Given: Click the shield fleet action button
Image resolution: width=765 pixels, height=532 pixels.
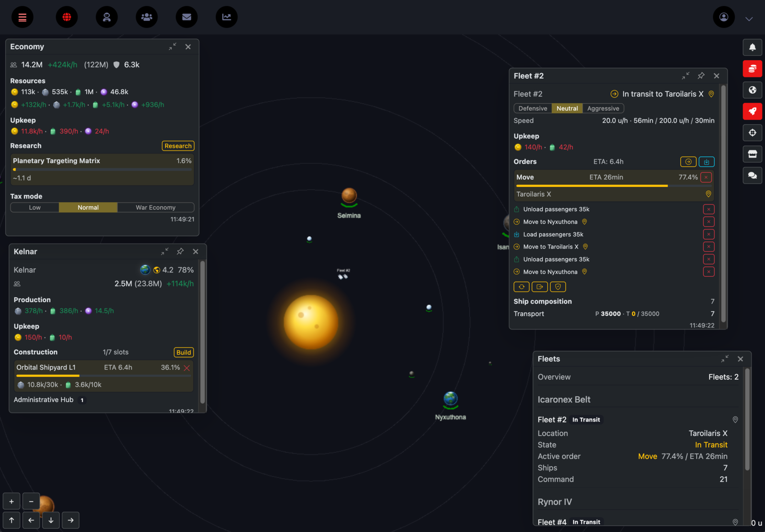Looking at the screenshot, I should point(558,287).
